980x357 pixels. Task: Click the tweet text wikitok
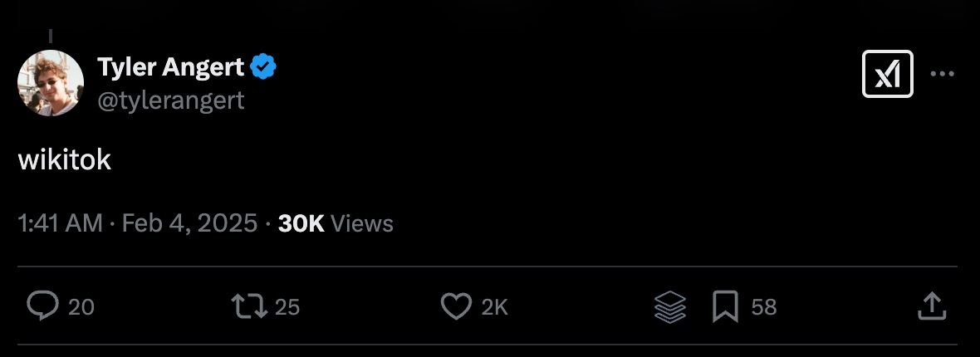65,160
